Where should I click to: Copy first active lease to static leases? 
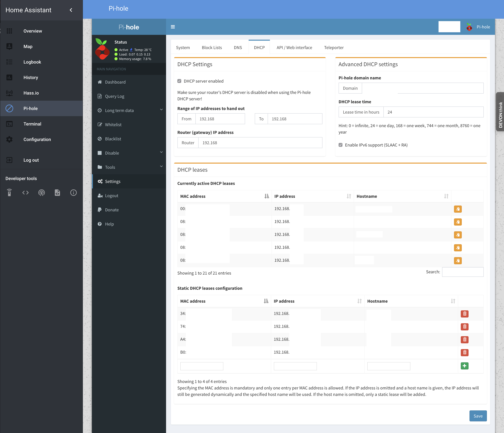[x=458, y=209]
